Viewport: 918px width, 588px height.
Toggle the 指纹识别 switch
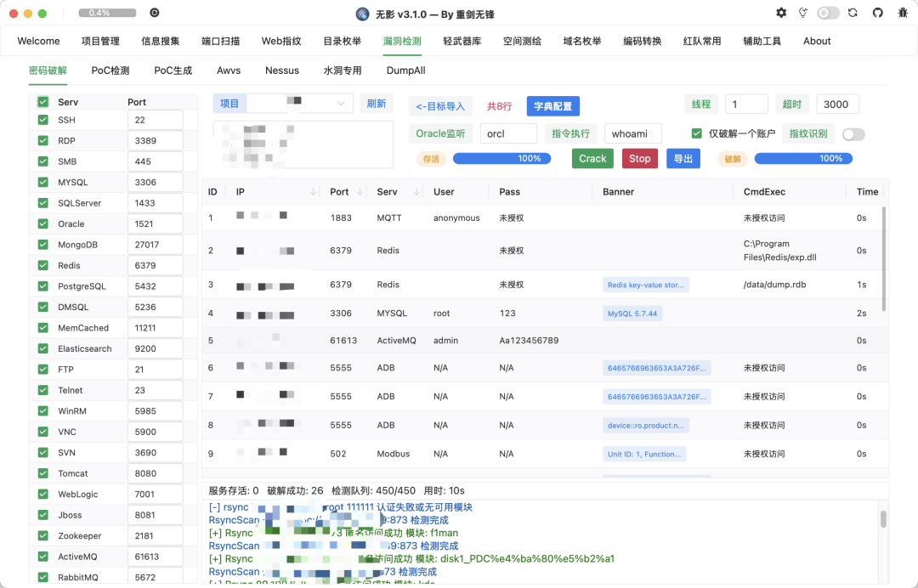pos(853,134)
